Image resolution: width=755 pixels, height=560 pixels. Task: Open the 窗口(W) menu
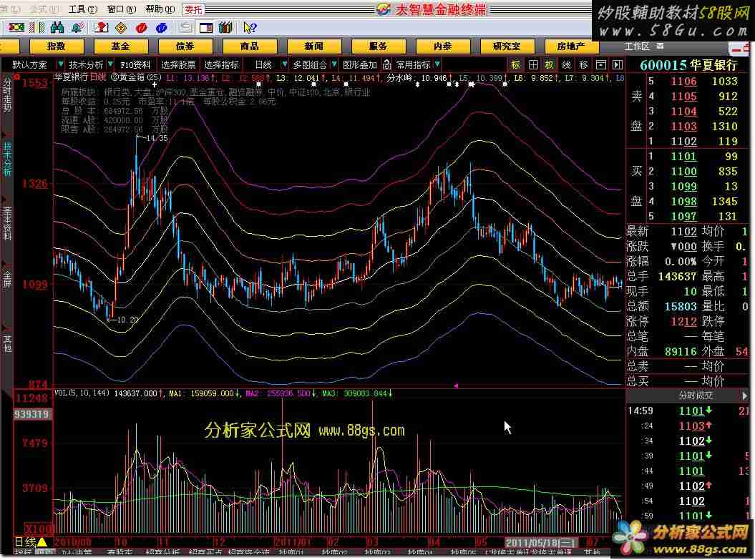[x=122, y=9]
